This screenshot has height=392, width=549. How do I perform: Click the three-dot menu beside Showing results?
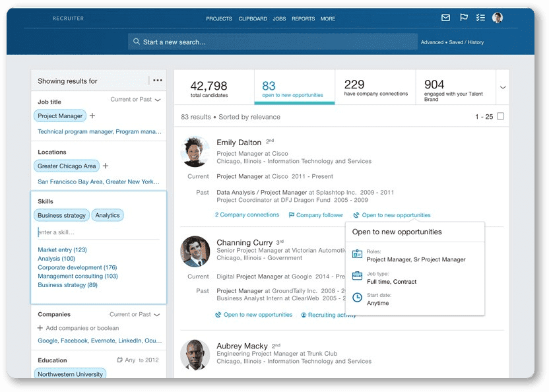[x=158, y=81]
